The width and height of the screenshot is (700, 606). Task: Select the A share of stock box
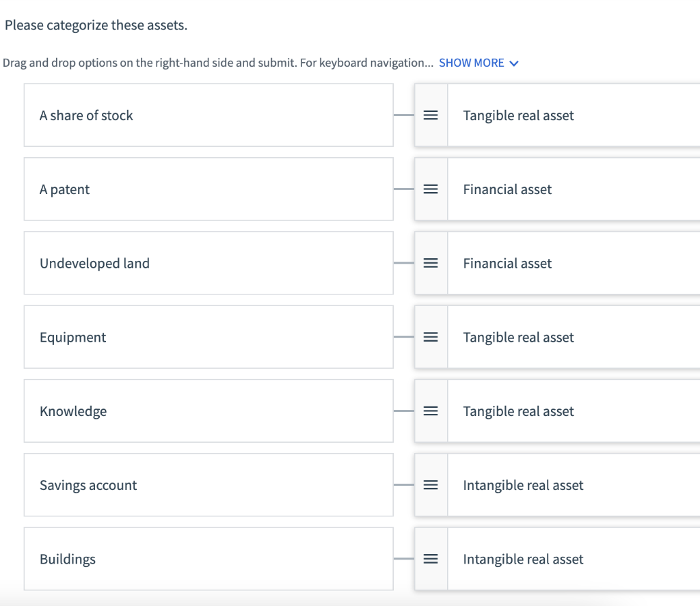click(x=208, y=115)
